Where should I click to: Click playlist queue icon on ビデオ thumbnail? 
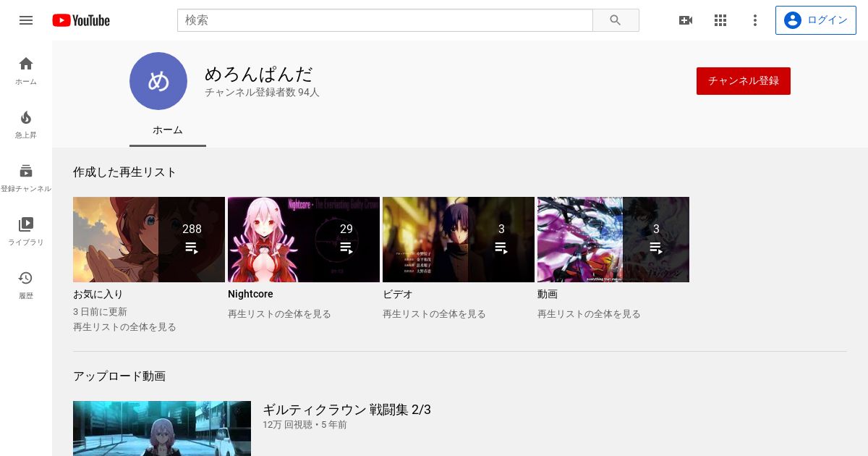click(x=501, y=248)
